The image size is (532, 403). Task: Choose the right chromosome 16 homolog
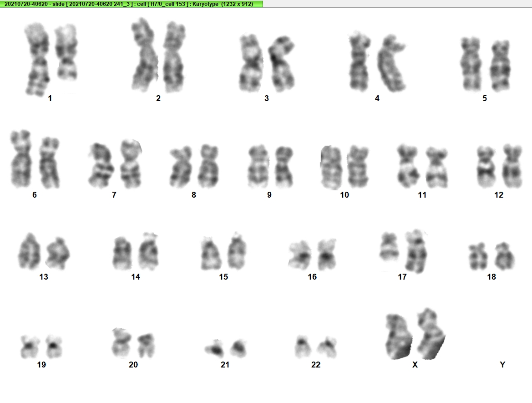(327, 255)
